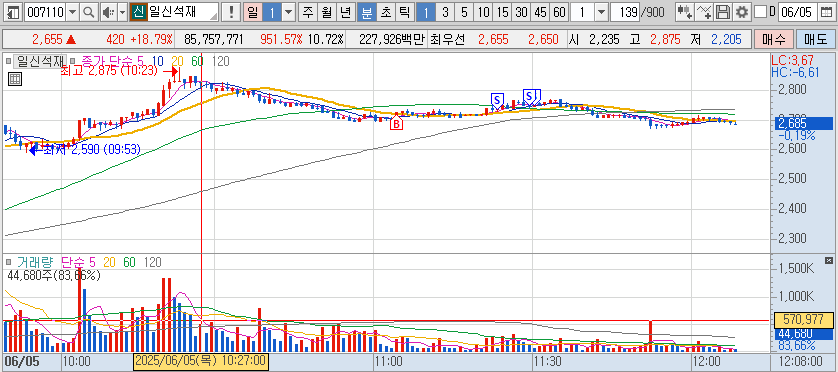Switch to minute 분 chart tab
The width and height of the screenshot is (838, 372).
(x=366, y=12)
